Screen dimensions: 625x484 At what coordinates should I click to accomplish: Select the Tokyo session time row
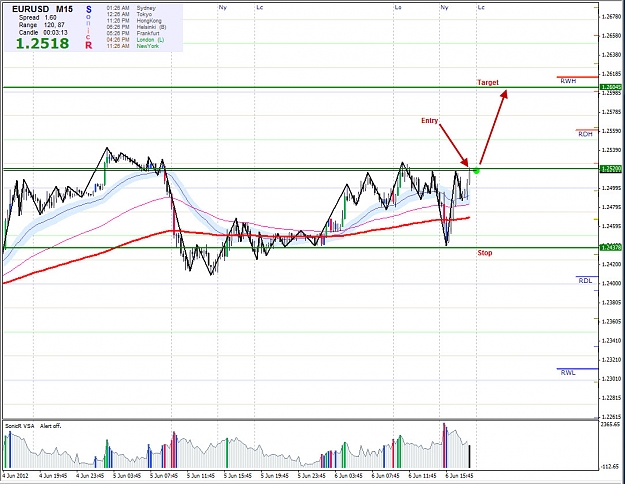[x=129, y=14]
